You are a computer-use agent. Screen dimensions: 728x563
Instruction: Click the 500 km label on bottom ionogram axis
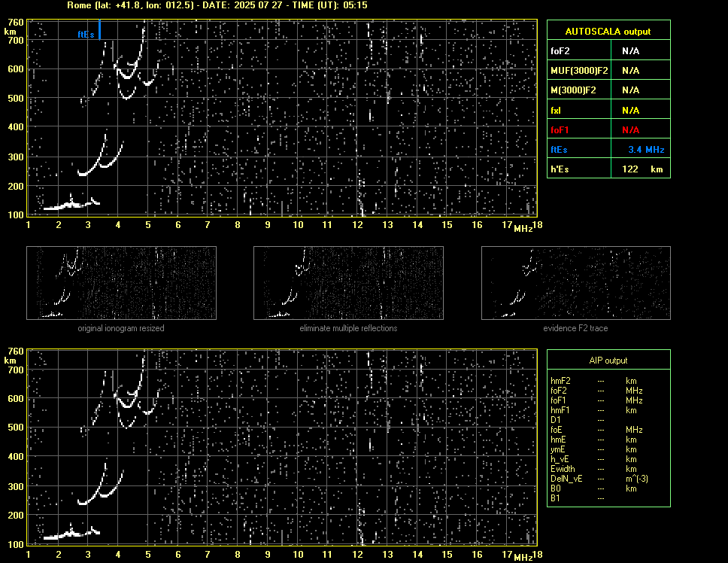15,428
